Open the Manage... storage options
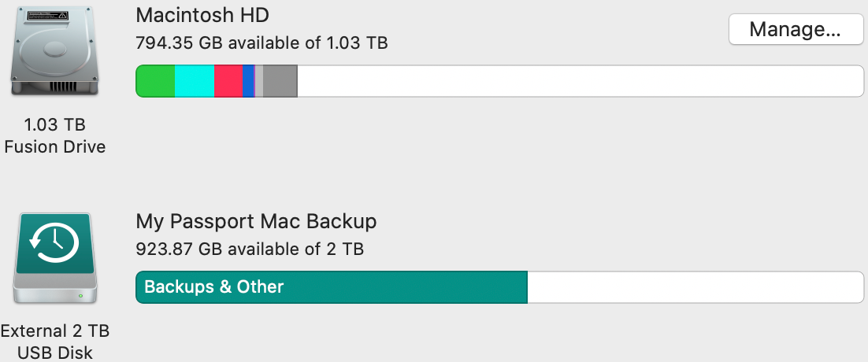This screenshot has width=868, height=362. 796,30
